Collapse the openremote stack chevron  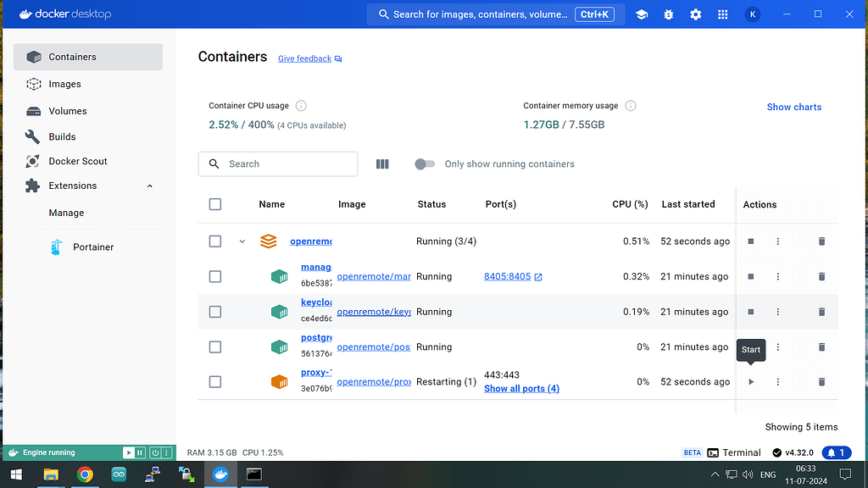pos(242,241)
